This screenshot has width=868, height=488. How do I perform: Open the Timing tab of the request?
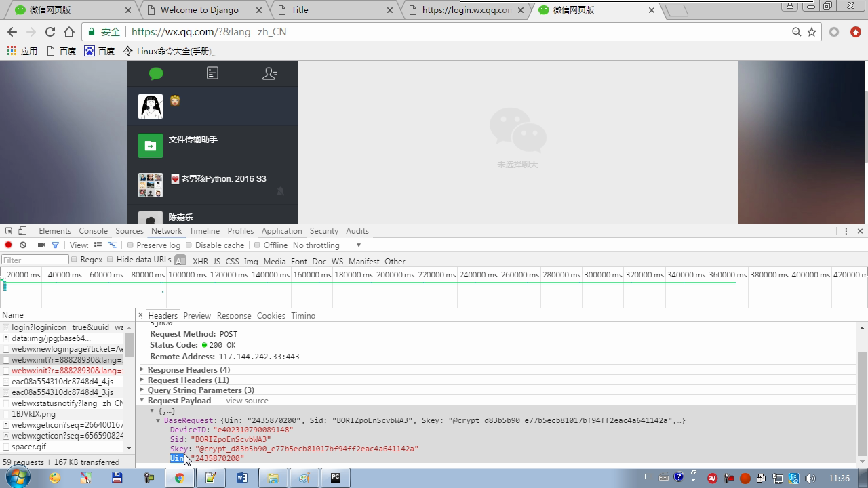pyautogui.click(x=303, y=316)
